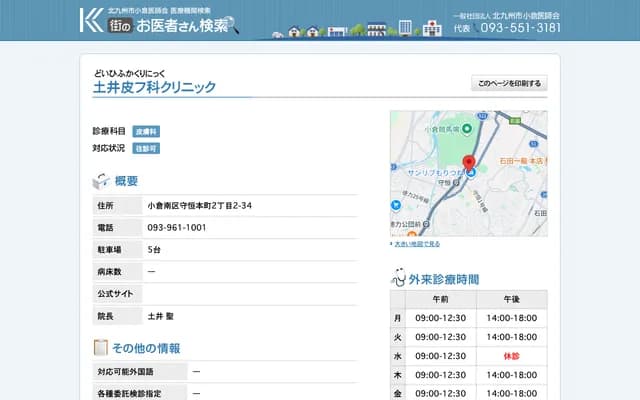The image size is (640, 400).
Task: Select the 往診可 status tag
Action: point(146,148)
